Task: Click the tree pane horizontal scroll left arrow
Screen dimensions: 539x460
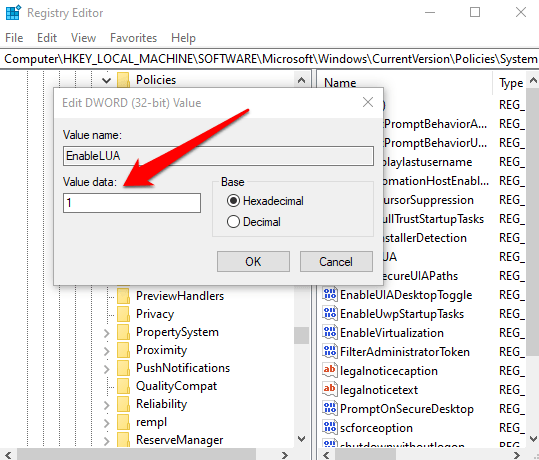Action: pyautogui.click(x=8, y=455)
